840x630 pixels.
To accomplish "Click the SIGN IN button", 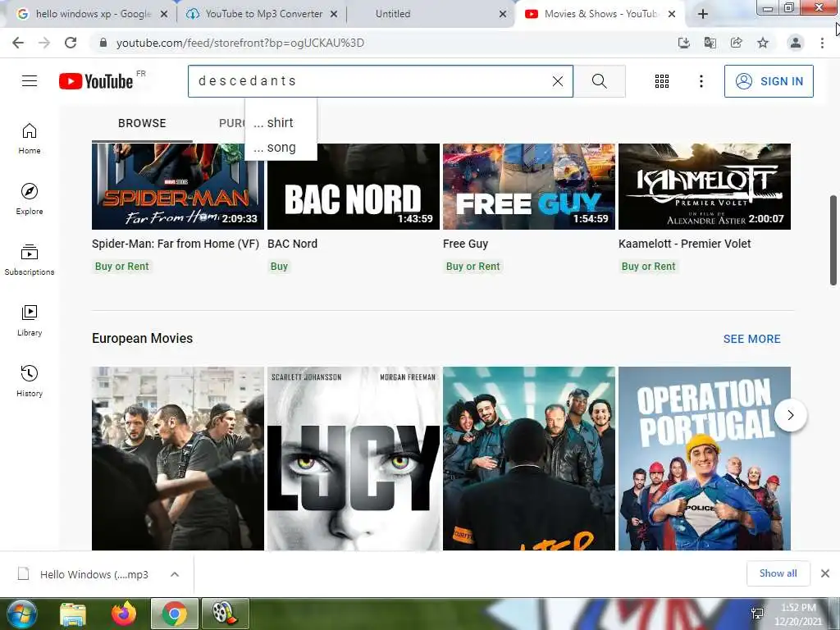I will point(769,81).
